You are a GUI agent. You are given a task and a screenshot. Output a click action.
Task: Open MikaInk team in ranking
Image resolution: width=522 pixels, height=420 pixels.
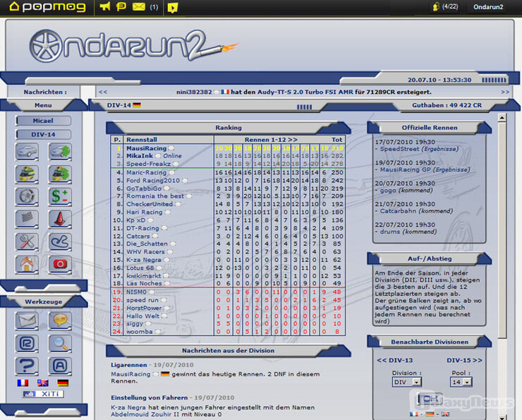pyautogui.click(x=140, y=156)
